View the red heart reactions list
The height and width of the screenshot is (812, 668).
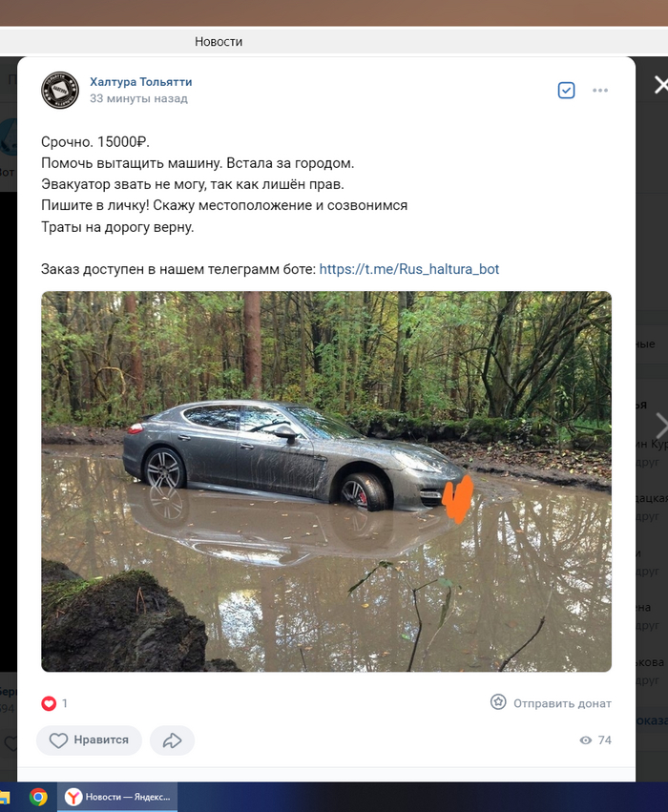(x=49, y=703)
